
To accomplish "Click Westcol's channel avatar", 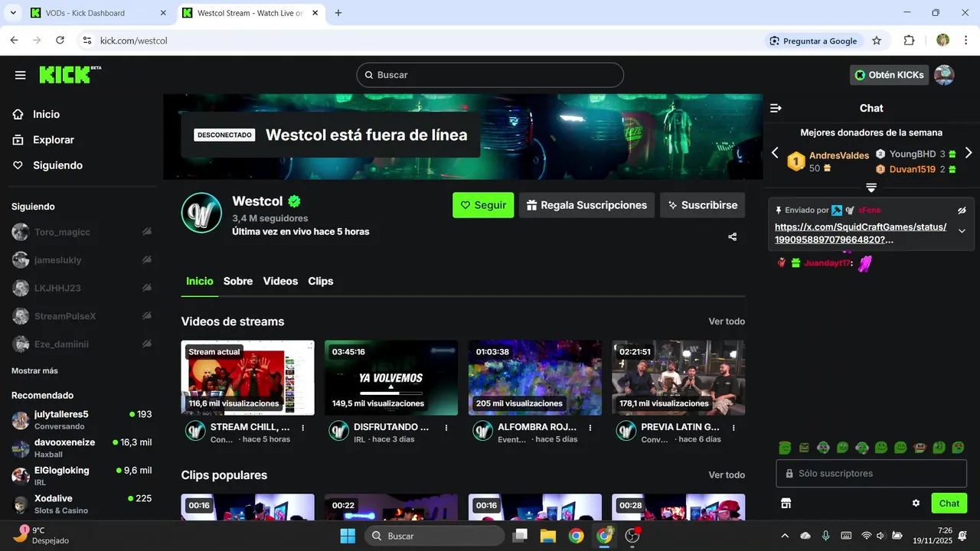I will [201, 212].
